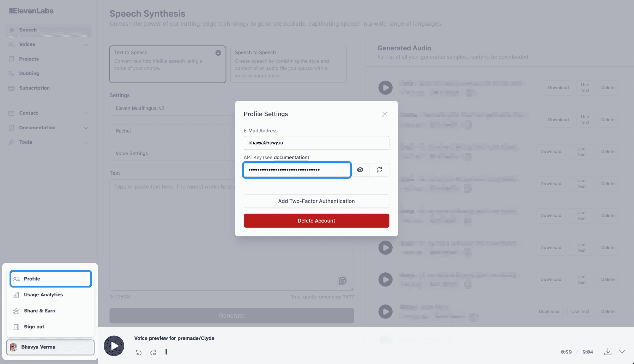Viewport: 634px width, 364px height.
Task: Select the Text to Speech option
Action: click(x=168, y=64)
